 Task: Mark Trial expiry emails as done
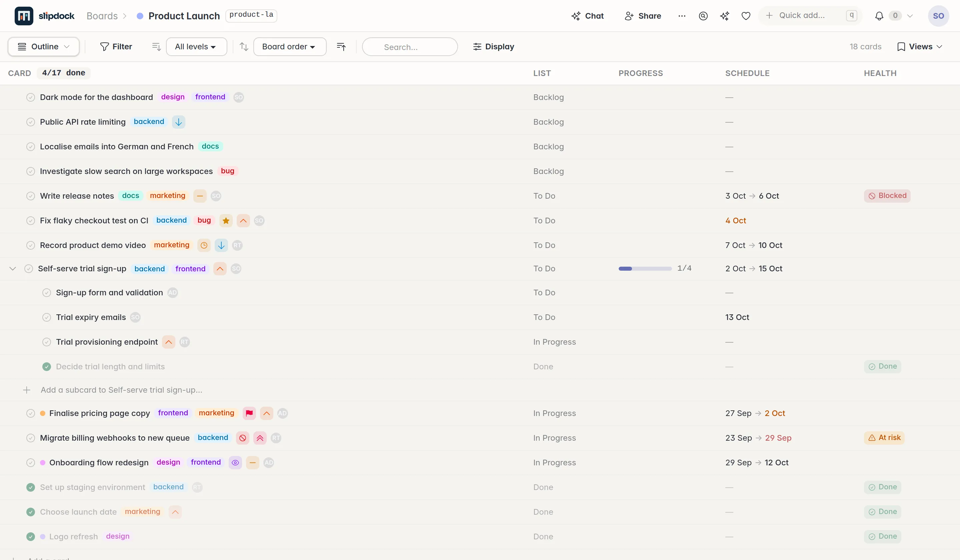point(46,317)
